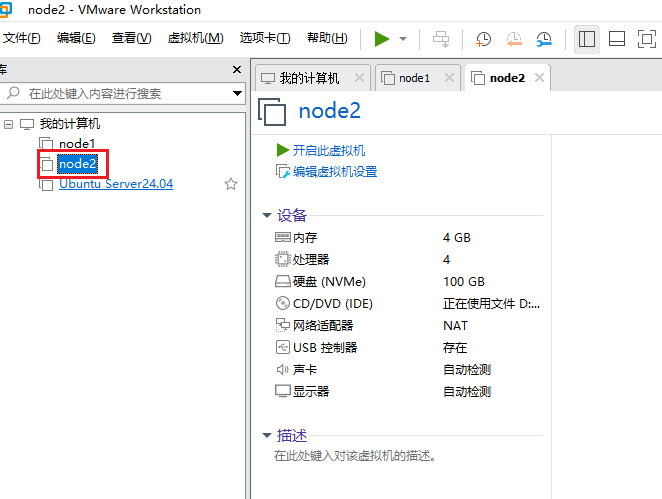Click the 100 GB disk value

(464, 282)
